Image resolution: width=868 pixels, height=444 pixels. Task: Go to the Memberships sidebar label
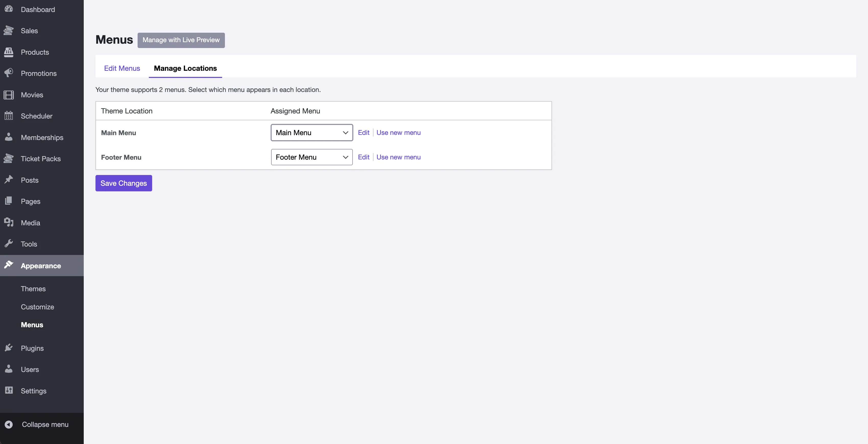(x=42, y=137)
